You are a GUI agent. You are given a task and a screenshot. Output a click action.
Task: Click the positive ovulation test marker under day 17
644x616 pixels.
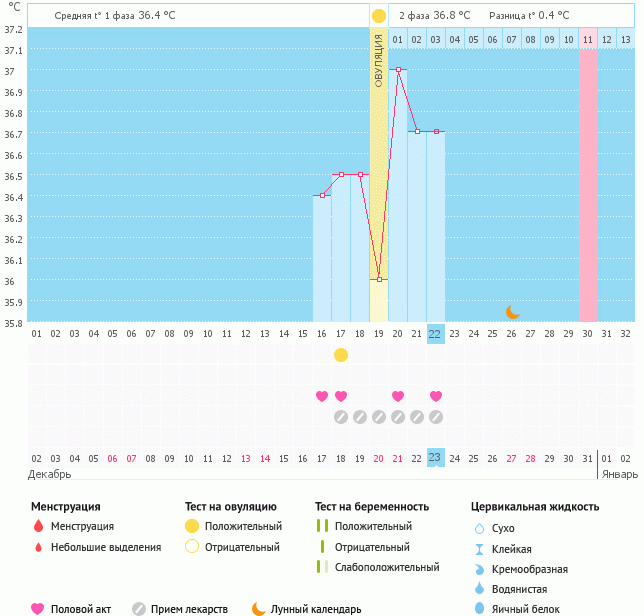(x=341, y=355)
